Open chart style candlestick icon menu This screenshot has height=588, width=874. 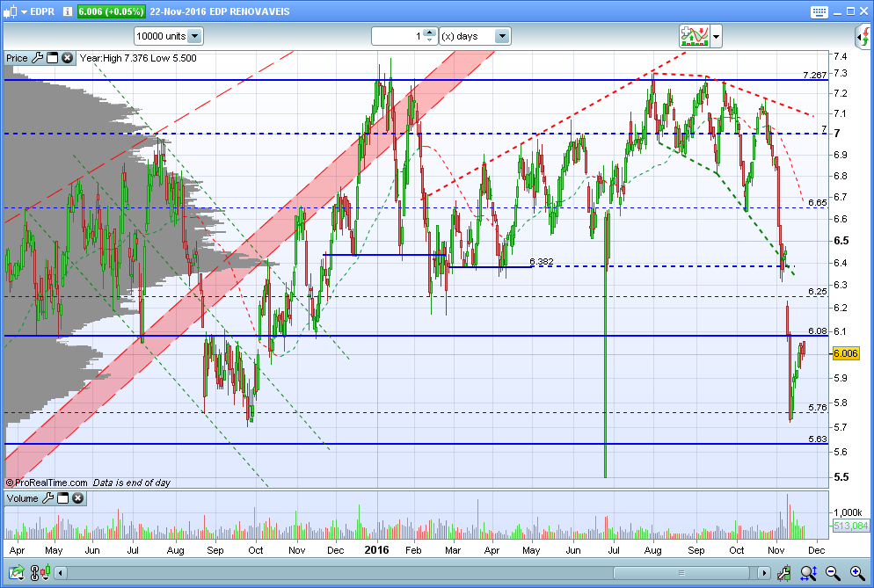tap(10, 11)
